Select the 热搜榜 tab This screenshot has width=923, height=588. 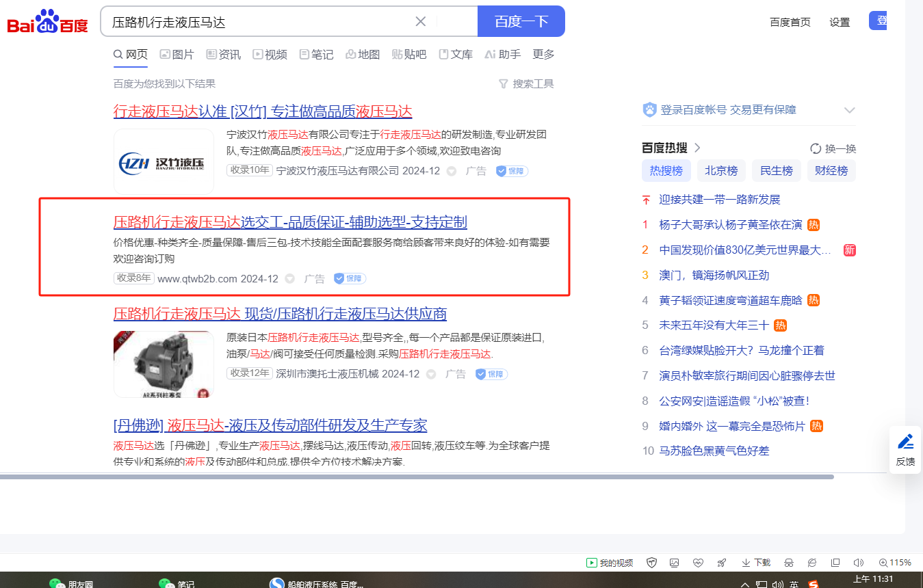pyautogui.click(x=666, y=171)
